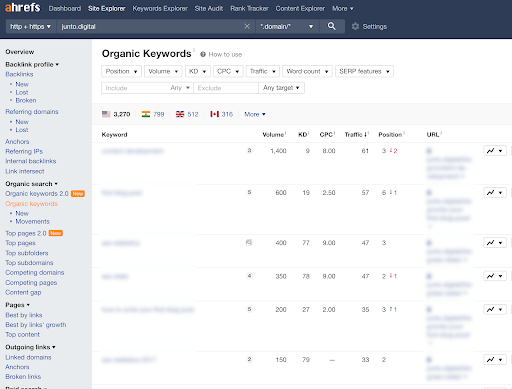Open chart button for the 400 volume row
This screenshot has height=389, width=512.
(x=495, y=243)
